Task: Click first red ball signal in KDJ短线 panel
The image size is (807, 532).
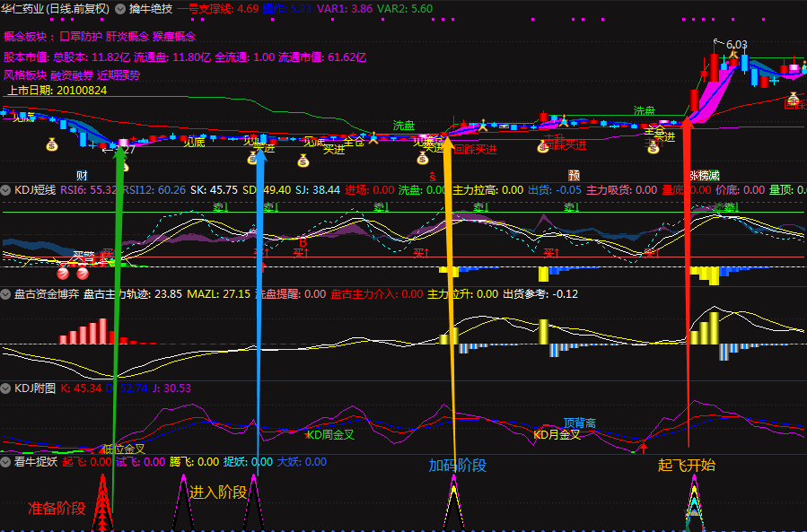Action: pyautogui.click(x=63, y=273)
